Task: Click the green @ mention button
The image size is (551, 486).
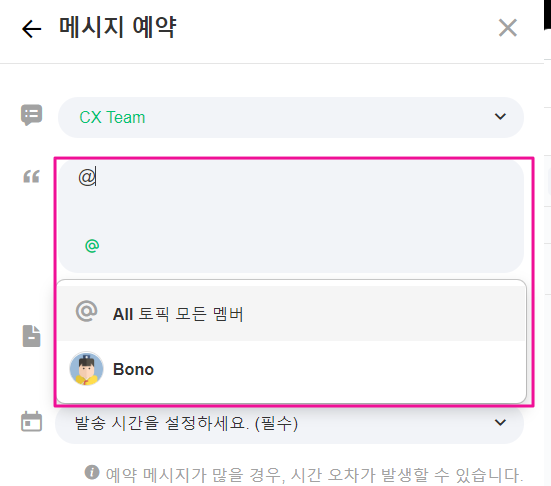Action: pyautogui.click(x=92, y=246)
